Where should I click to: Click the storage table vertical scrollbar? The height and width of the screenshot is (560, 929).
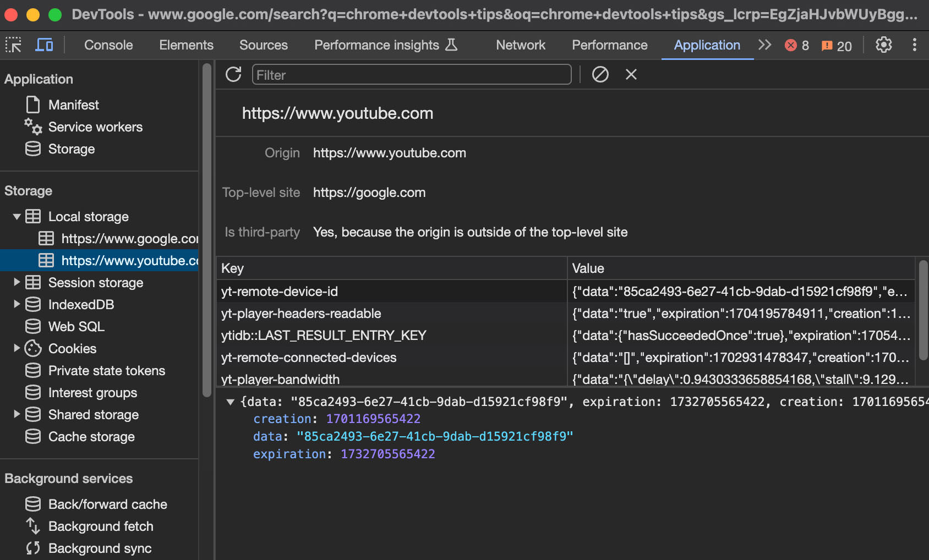923,310
